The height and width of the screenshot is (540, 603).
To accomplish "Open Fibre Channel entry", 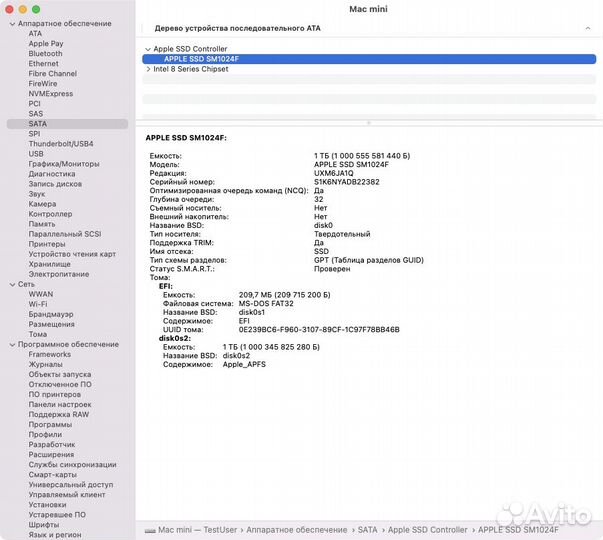I will [52, 73].
